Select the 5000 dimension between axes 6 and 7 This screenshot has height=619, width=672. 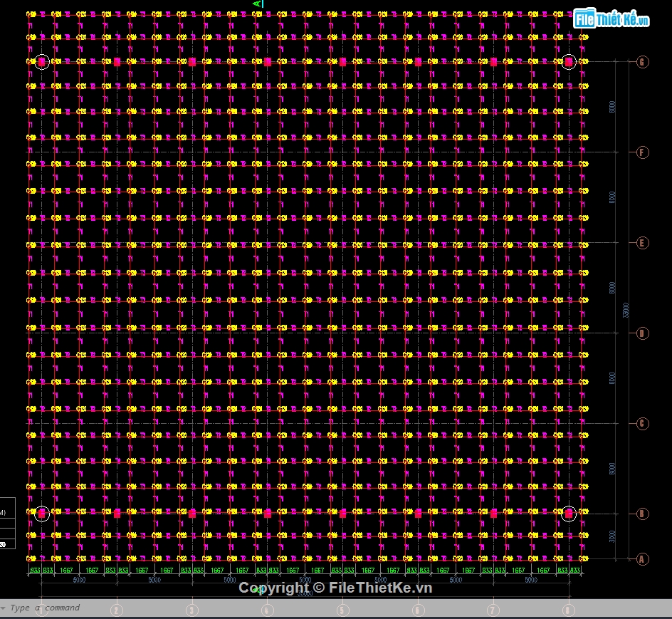click(x=456, y=580)
